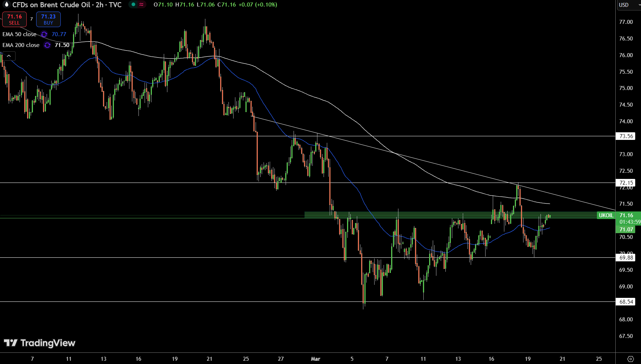The height and width of the screenshot is (364, 641).
Task: Click the green market status dot
Action: click(133, 5)
